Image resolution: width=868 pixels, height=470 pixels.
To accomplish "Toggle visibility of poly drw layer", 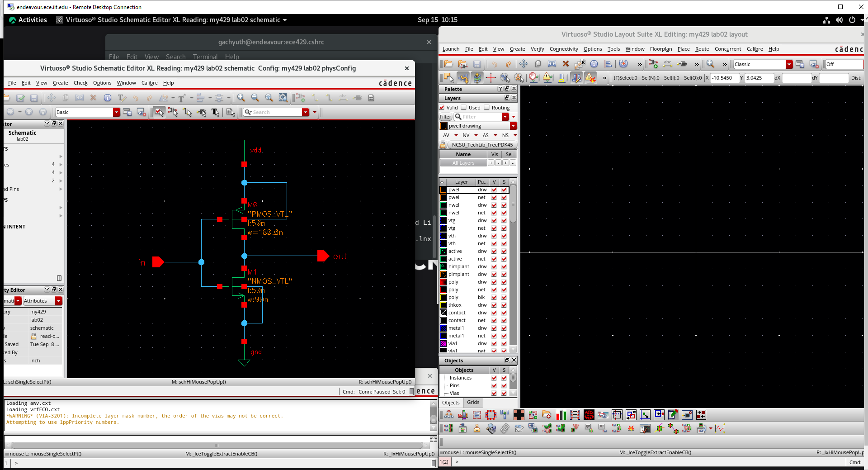I will (494, 282).
